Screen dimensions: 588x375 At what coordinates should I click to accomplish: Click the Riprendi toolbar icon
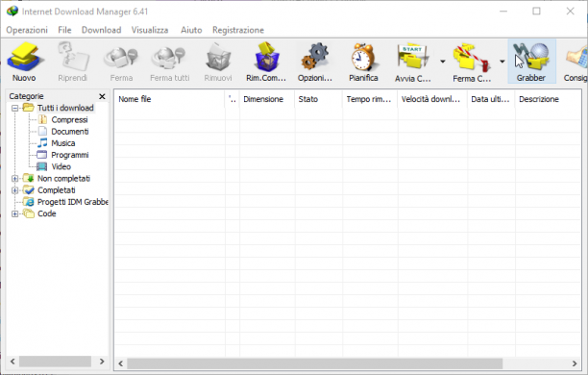click(x=73, y=57)
